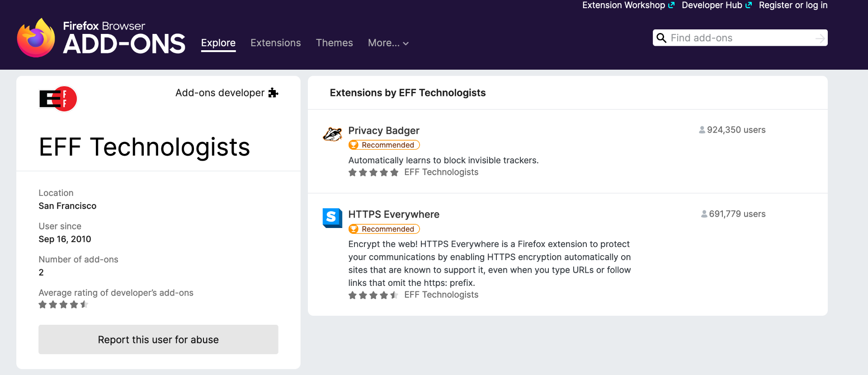Expand the More… dropdown menu

(x=388, y=43)
